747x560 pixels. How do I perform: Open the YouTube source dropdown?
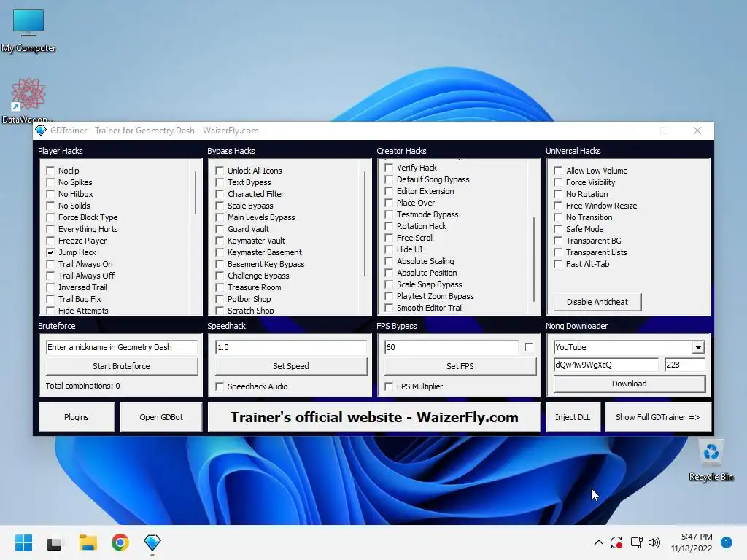coord(698,347)
